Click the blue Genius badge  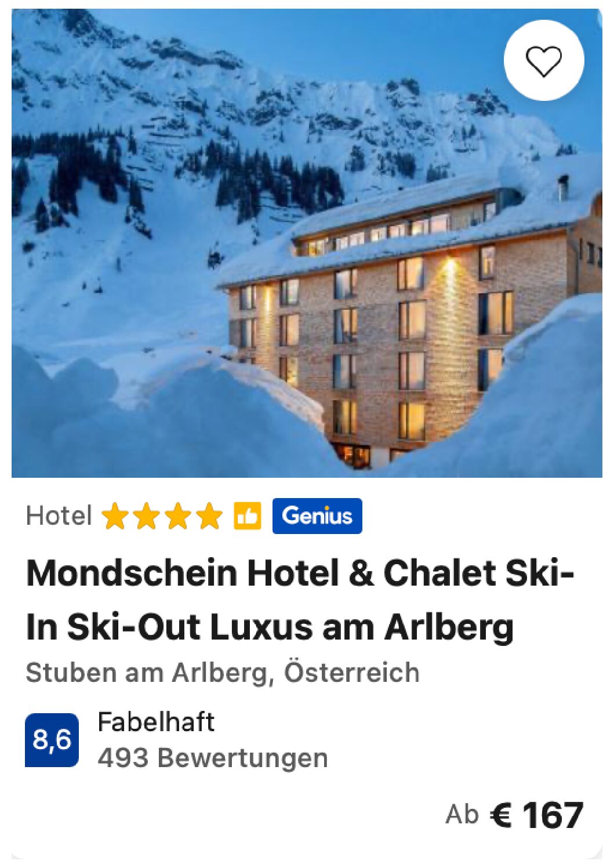point(317,515)
